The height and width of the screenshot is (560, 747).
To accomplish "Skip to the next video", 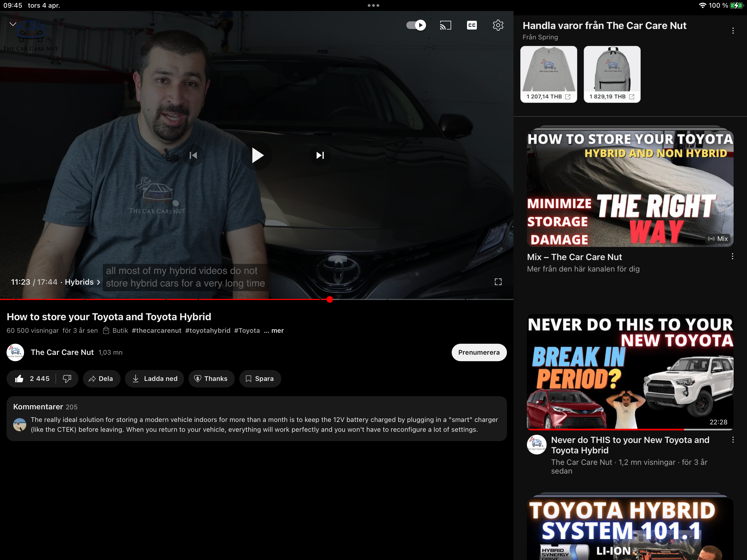I will 320,155.
